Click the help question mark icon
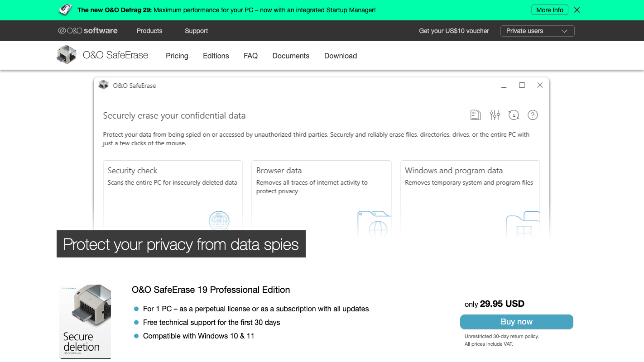 pyautogui.click(x=533, y=115)
